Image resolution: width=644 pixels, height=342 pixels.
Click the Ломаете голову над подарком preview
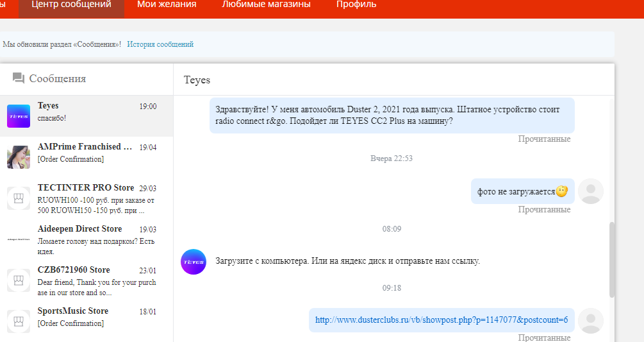point(97,246)
